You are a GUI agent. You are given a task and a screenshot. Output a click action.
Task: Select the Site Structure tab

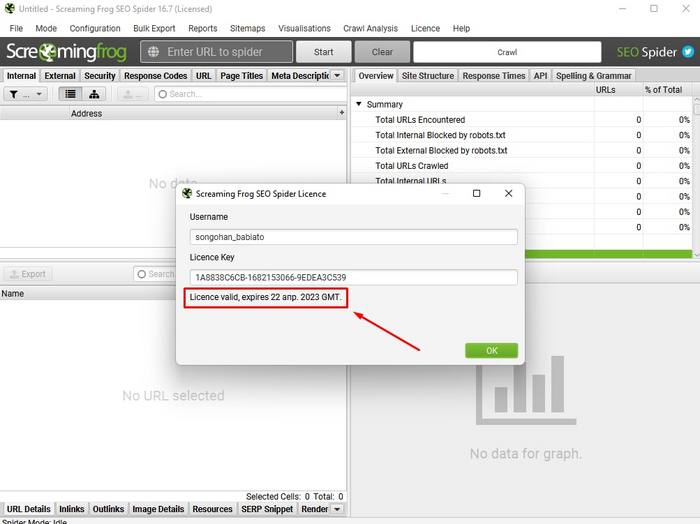coord(428,76)
